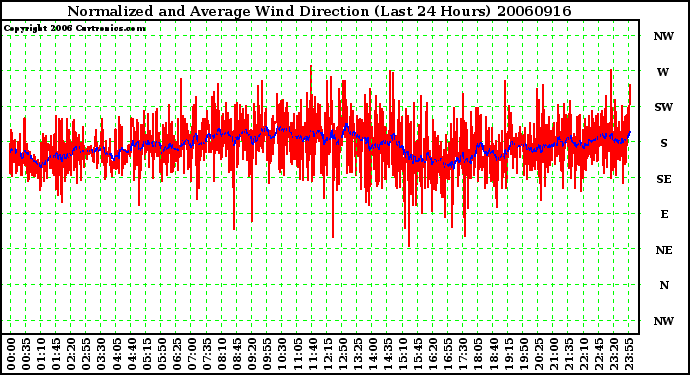Screen dimensions: 690x375
Task: Click the 19:15 time label
Action: pos(508,354)
